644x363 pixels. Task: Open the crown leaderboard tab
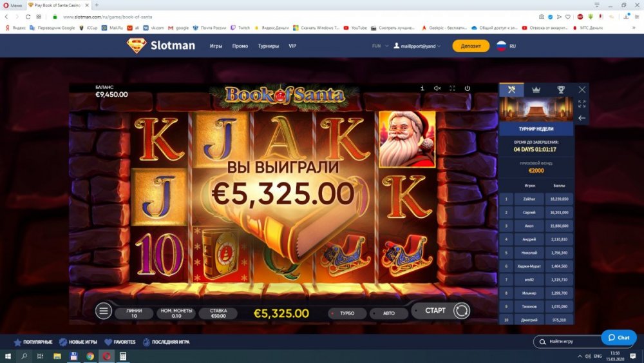point(536,90)
